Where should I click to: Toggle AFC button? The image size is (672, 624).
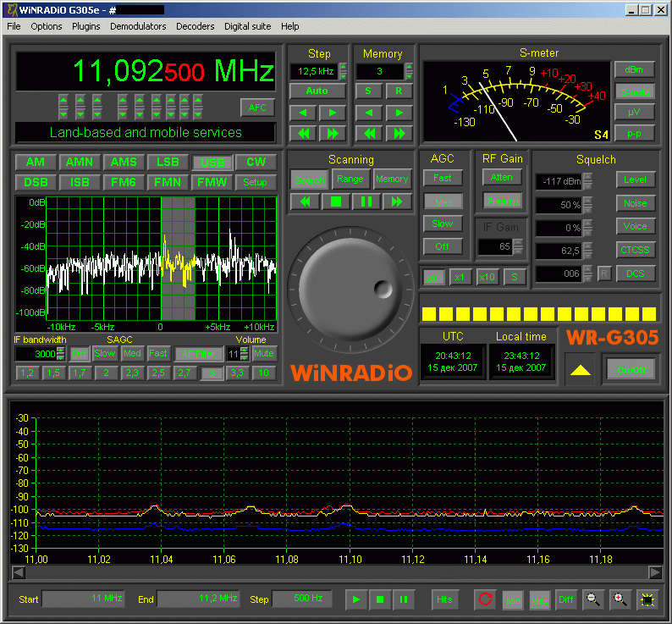coord(257,108)
